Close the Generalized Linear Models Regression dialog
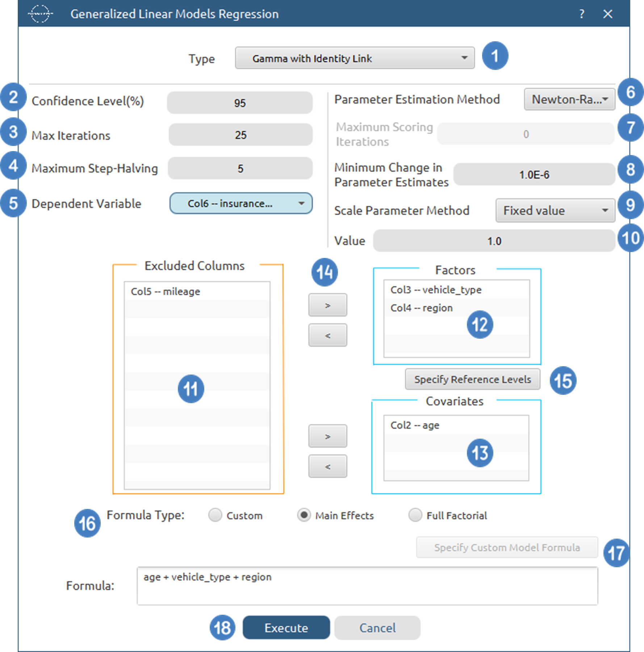 [x=608, y=14]
